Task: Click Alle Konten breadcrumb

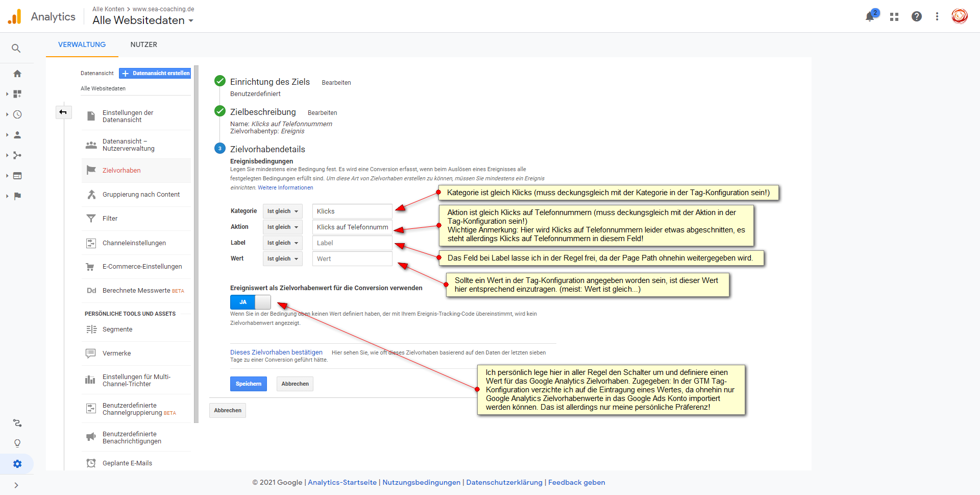Action: tap(108, 9)
